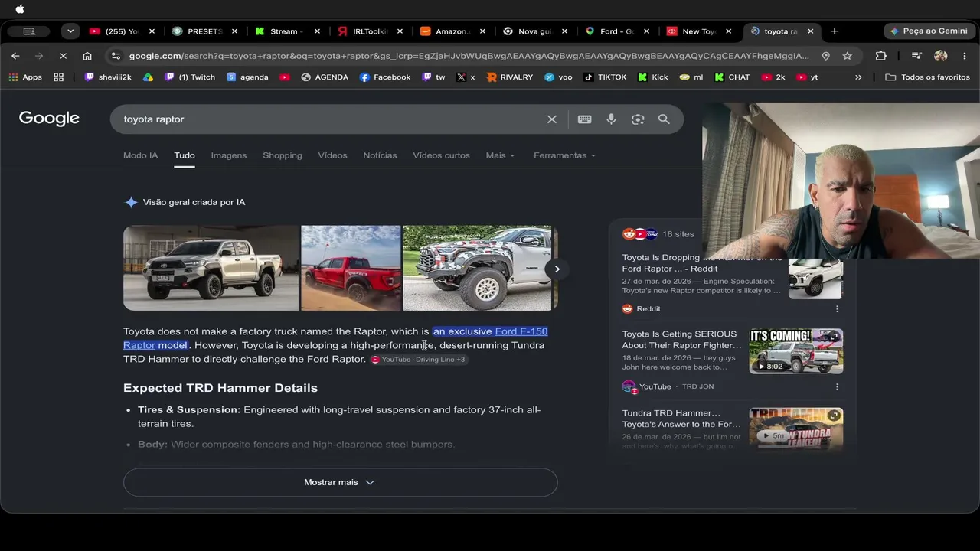The width and height of the screenshot is (980, 551).
Task: Open the YouTube · Driving Line +3 source chip
Action: pyautogui.click(x=419, y=360)
